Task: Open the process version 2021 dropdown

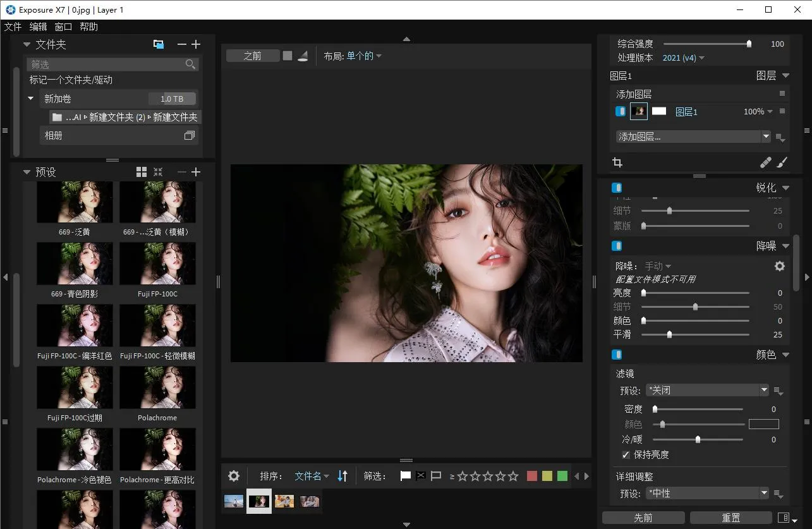Action: [x=683, y=58]
